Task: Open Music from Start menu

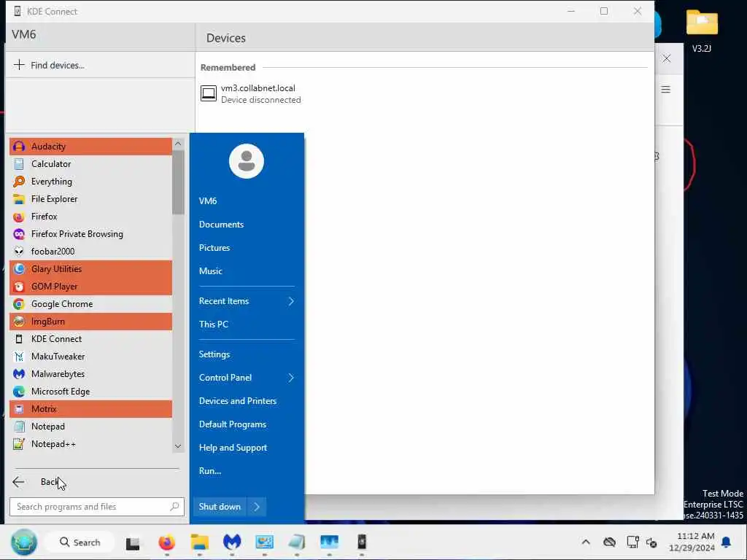Action: (211, 271)
